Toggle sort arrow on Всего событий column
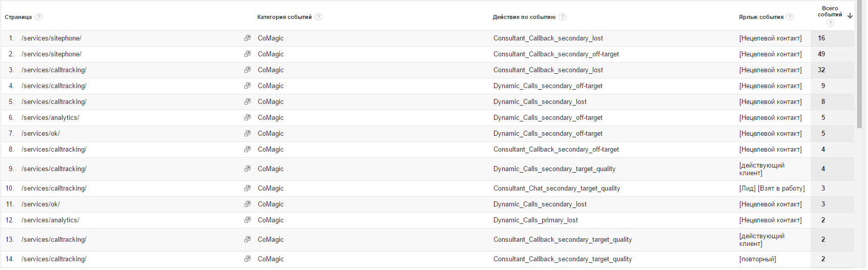Image resolution: width=868 pixels, height=270 pixels. click(850, 16)
